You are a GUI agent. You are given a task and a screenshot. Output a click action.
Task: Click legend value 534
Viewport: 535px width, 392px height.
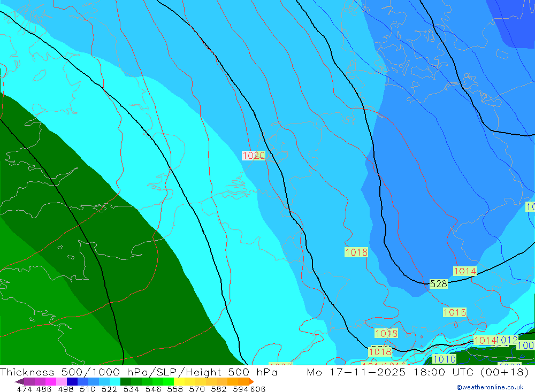[x=131, y=389]
